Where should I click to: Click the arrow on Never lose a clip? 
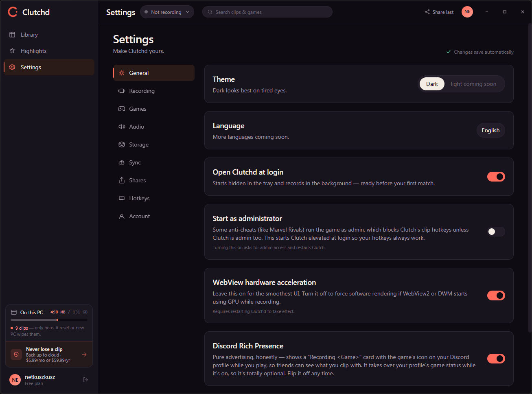tap(84, 355)
